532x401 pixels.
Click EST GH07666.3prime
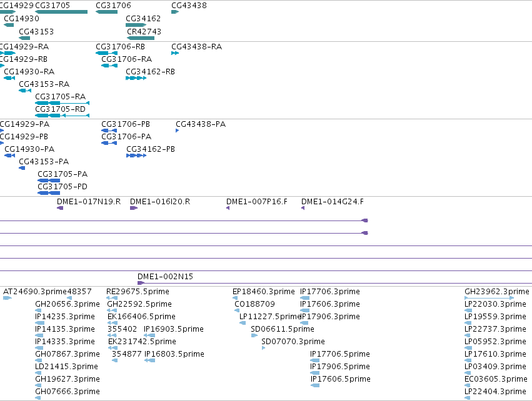(x=38, y=398)
